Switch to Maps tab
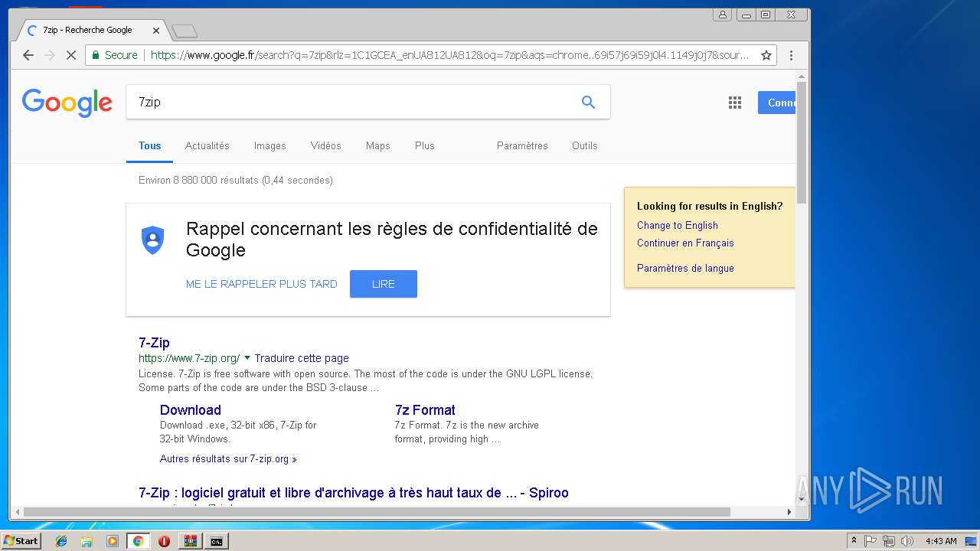 pos(378,145)
